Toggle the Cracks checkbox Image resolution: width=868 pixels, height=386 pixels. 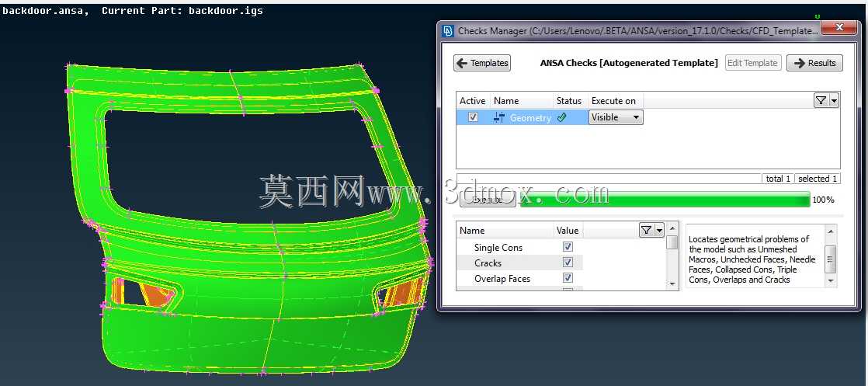point(568,262)
